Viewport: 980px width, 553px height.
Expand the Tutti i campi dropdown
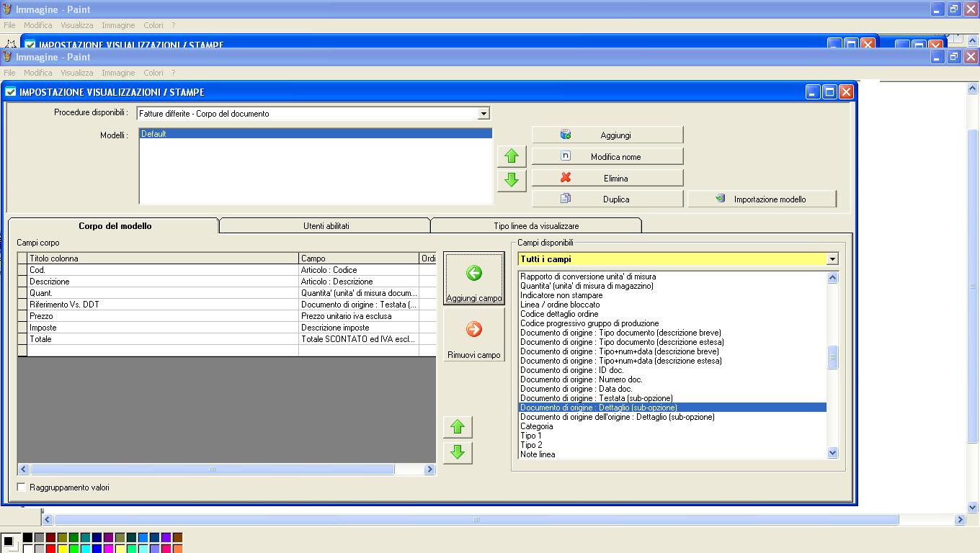832,259
